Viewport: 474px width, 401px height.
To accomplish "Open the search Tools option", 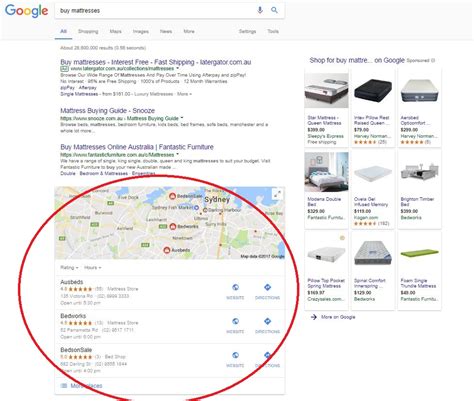I will pos(273,31).
